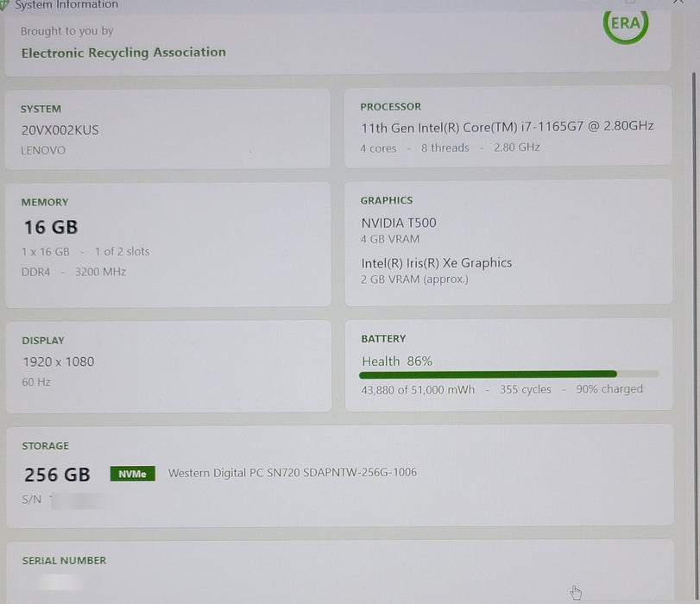700x604 pixels.
Task: Click the SERIAL NUMBER section heading
Action: pyautogui.click(x=64, y=561)
